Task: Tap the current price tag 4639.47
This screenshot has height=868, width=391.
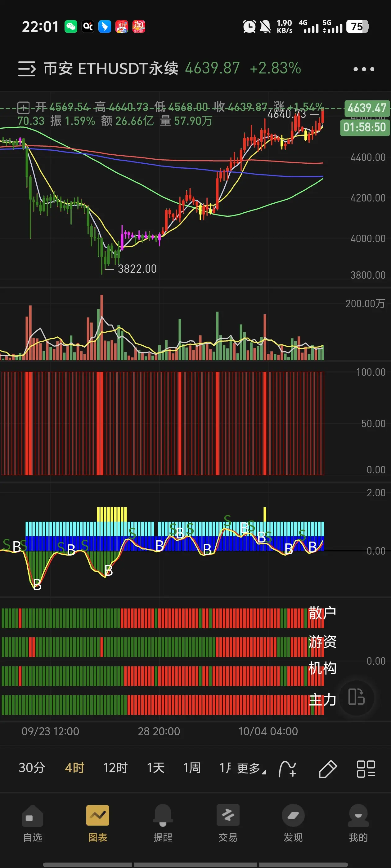Action: pos(367,108)
